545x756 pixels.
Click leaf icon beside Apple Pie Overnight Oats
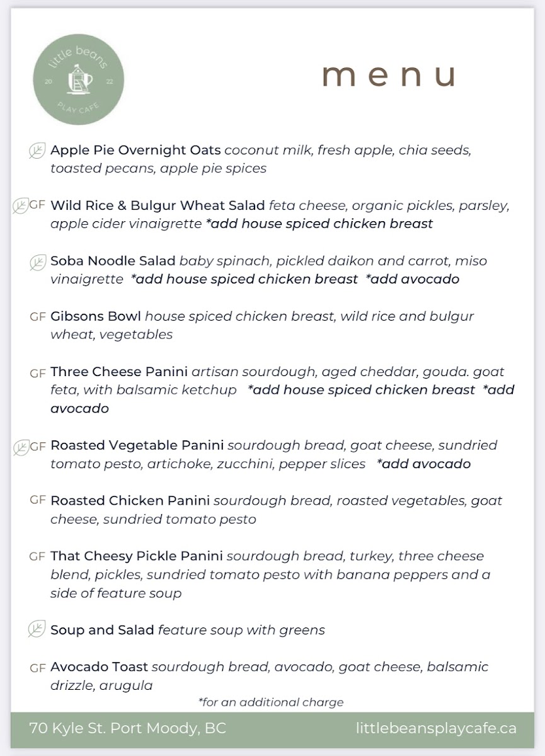37,151
